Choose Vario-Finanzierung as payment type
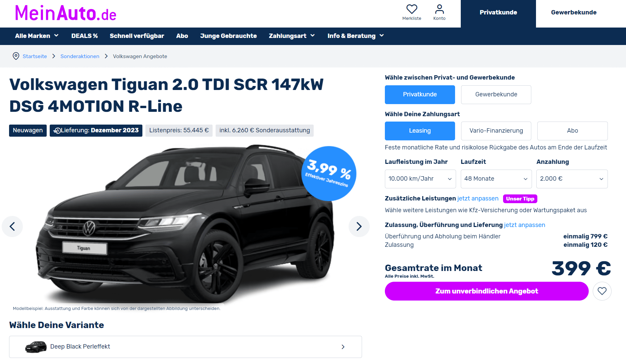This screenshot has width=626, height=364. coord(496,131)
